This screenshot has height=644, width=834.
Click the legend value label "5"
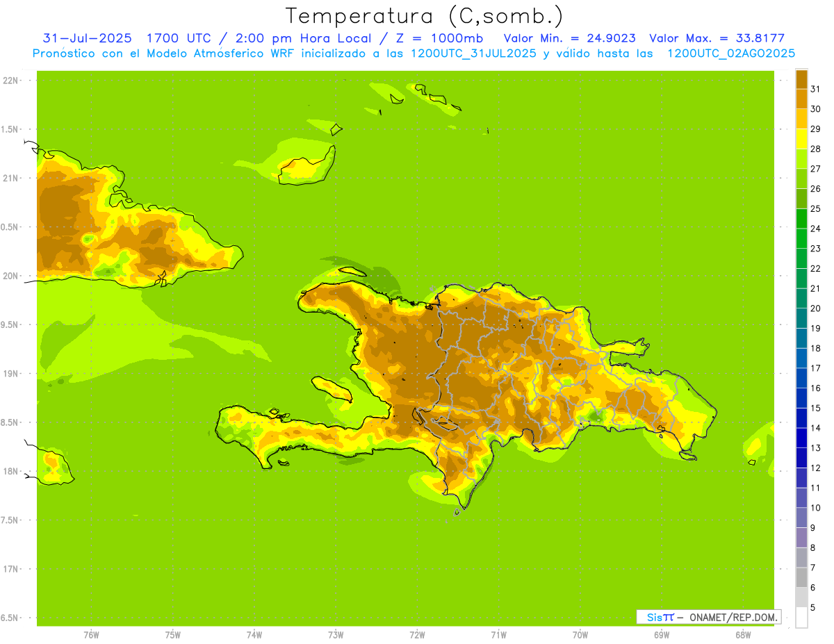(813, 607)
